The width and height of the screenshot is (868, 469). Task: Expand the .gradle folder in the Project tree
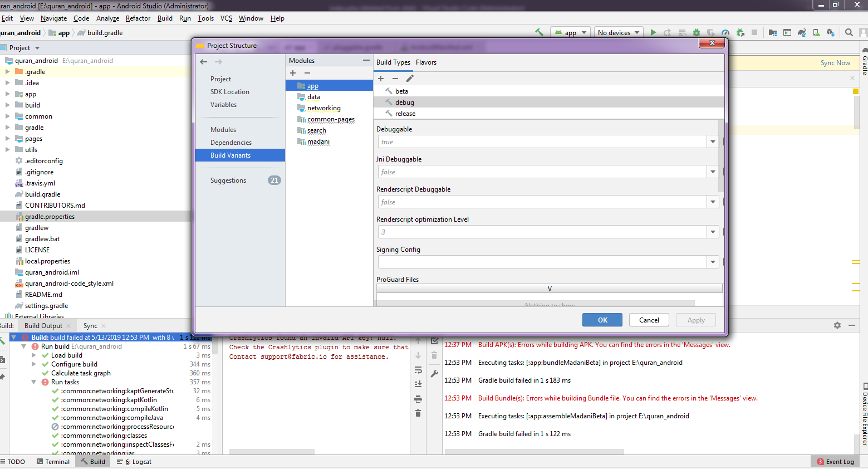coord(8,72)
